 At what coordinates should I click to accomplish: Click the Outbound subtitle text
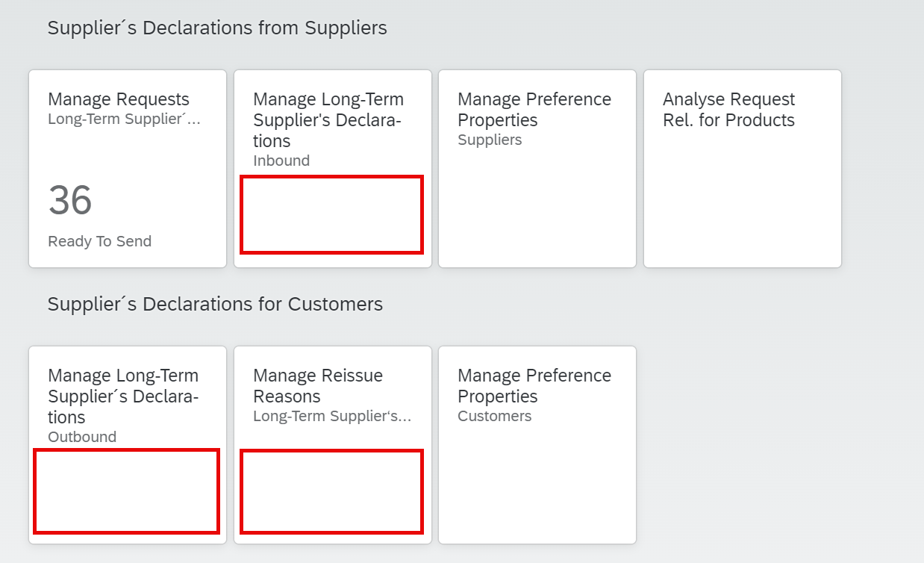(82, 437)
